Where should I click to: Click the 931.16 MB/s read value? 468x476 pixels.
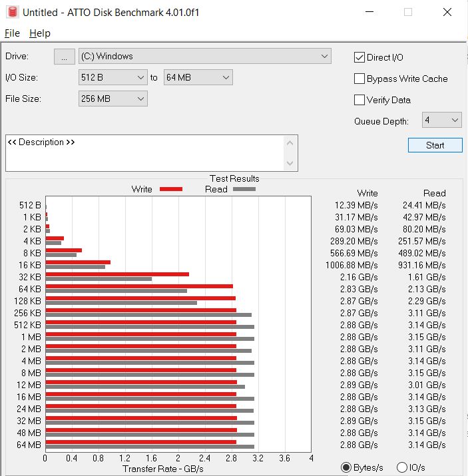point(422,266)
